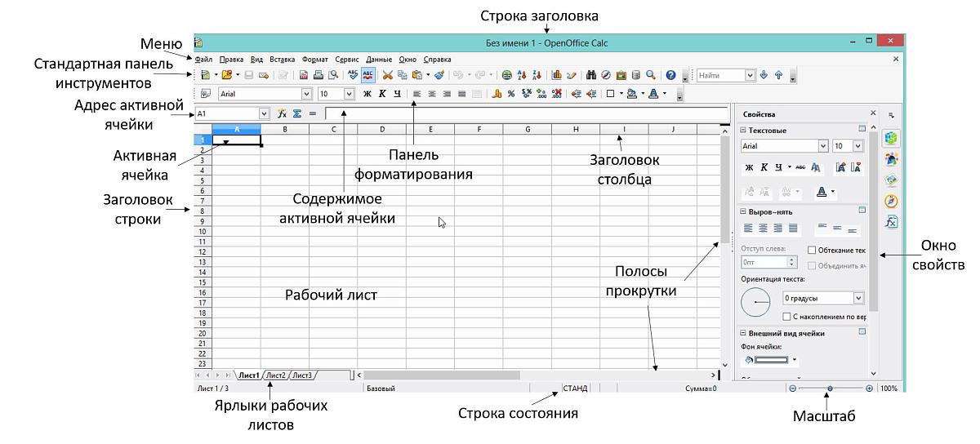980x444 pixels.
Task: Click the Percent format icon
Action: 511,94
